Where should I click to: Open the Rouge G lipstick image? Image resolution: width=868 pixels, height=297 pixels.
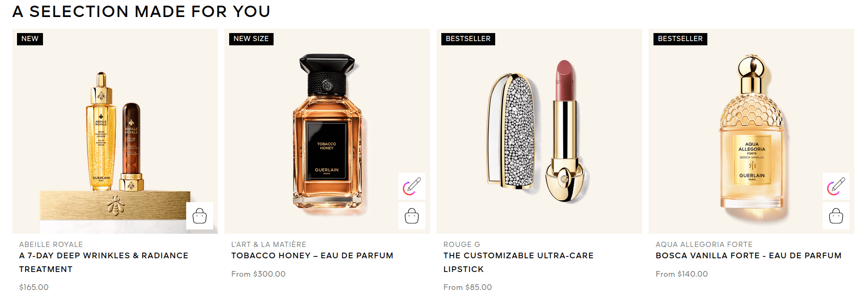(x=539, y=131)
